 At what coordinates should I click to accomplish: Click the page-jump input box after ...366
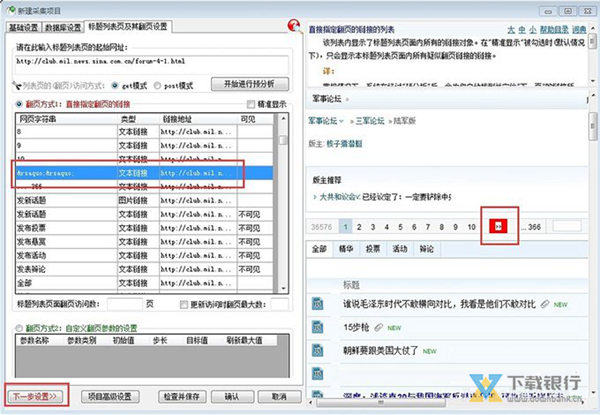coord(567,226)
